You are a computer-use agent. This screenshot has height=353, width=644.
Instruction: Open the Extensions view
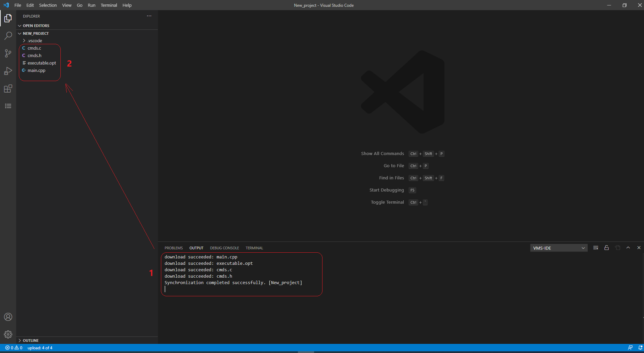pos(8,89)
